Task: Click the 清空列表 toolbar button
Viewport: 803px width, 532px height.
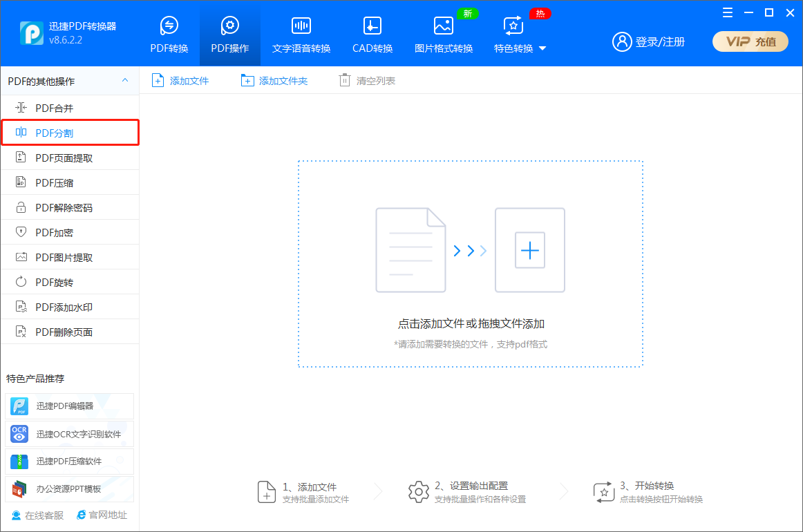Action: point(367,80)
